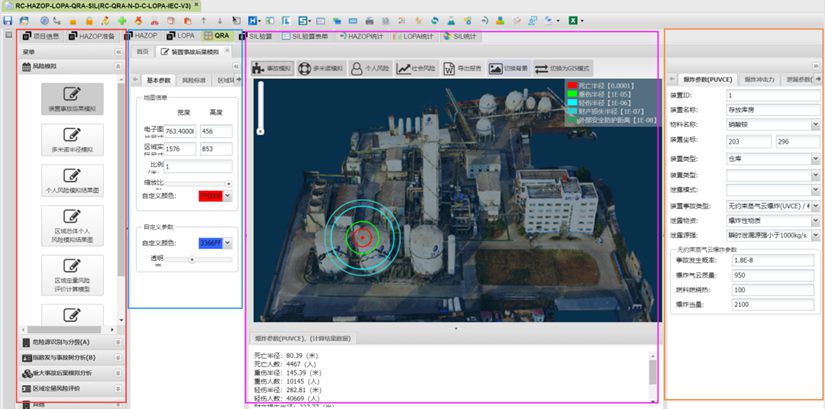Click 切换为GIS模式 to switch to GIS mode
The height and width of the screenshot is (409, 825).
[x=564, y=69]
